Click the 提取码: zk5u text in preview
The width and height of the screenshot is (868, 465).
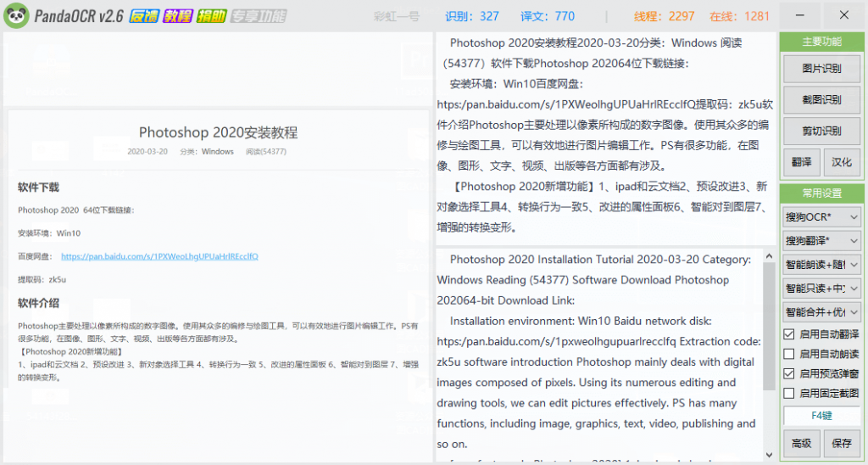click(x=42, y=279)
